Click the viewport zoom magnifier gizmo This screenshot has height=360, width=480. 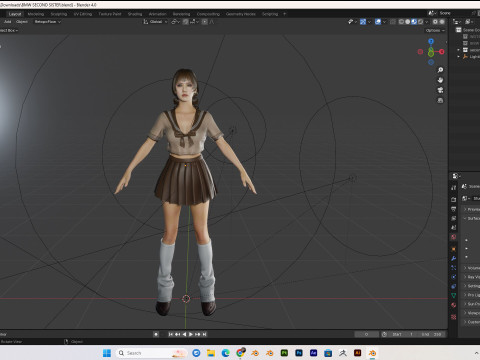tap(440, 70)
